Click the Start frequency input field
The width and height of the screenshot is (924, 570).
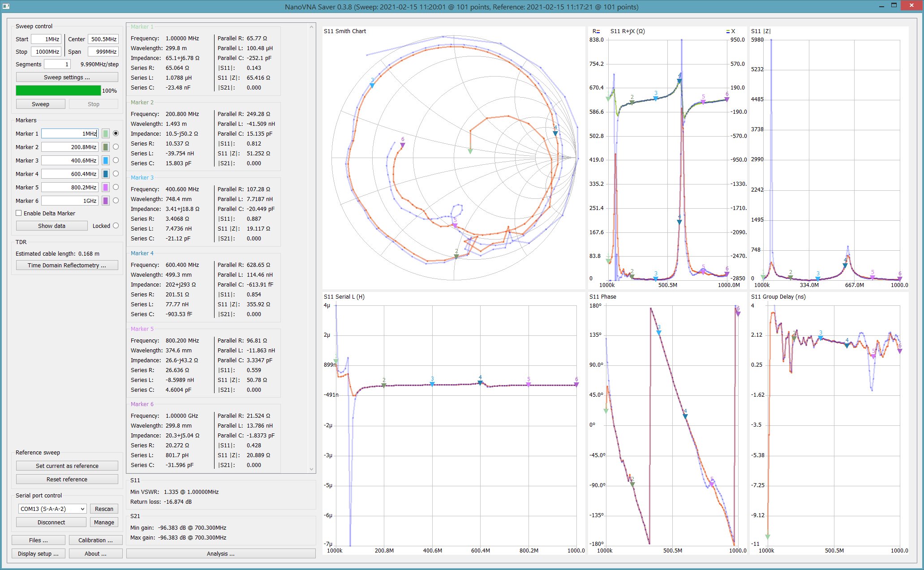pos(46,39)
